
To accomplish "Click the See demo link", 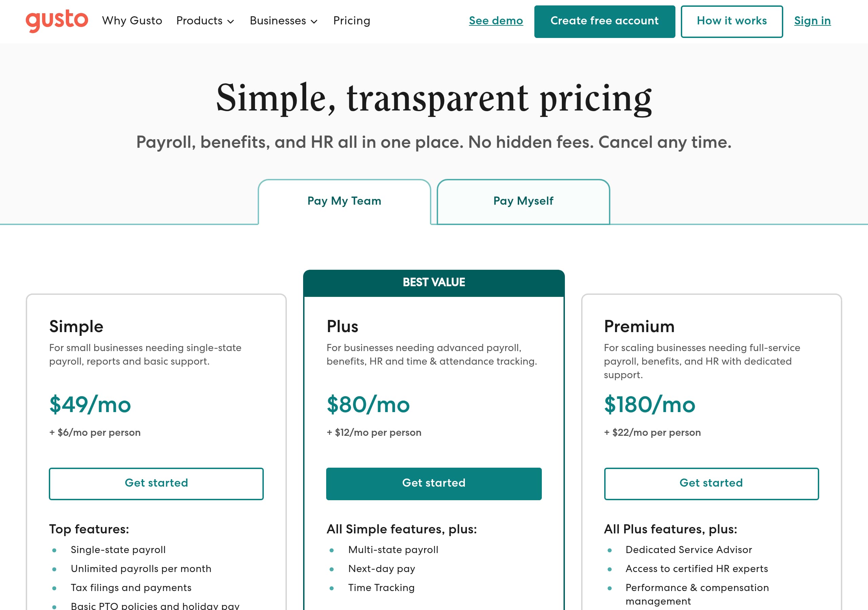I will coord(496,21).
